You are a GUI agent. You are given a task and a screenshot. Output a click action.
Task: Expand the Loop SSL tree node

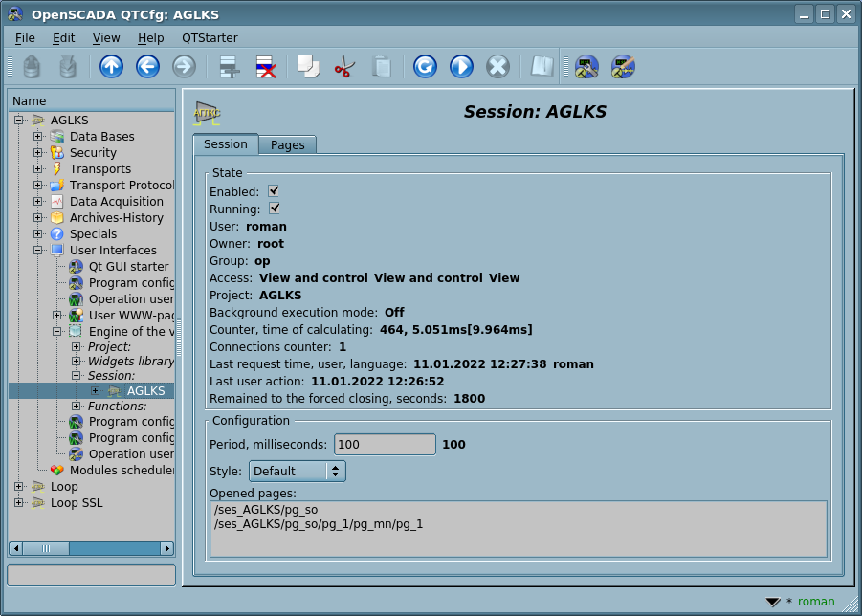pyautogui.click(x=19, y=503)
